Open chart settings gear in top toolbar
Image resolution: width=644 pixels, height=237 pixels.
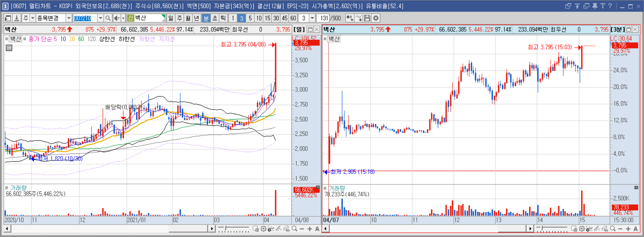click(x=376, y=18)
